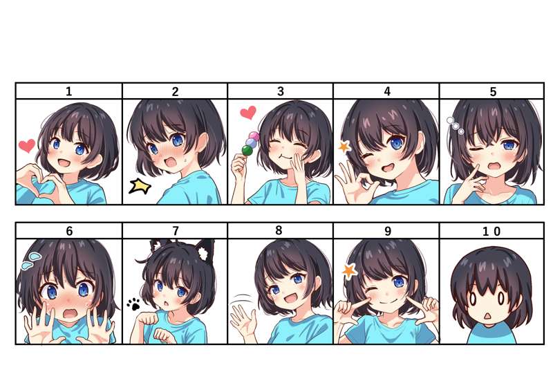Select the winking OK-sign sticker 4
The height and width of the screenshot is (392, 553).
(386, 151)
